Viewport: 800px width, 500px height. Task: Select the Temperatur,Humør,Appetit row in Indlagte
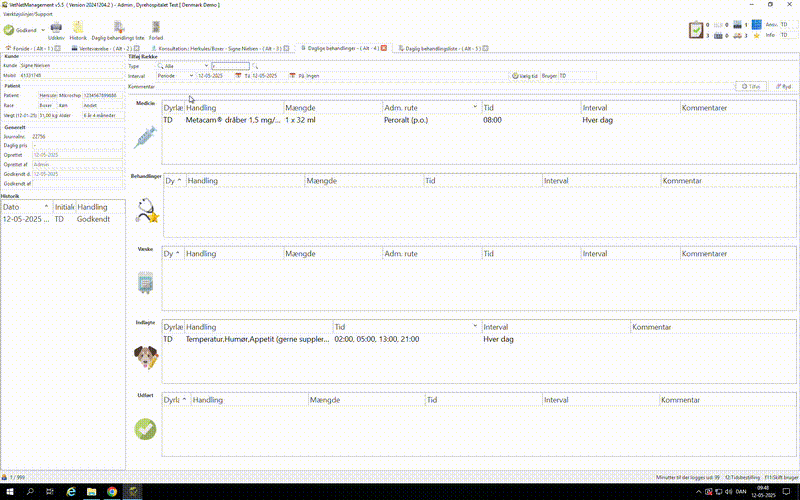pos(479,339)
